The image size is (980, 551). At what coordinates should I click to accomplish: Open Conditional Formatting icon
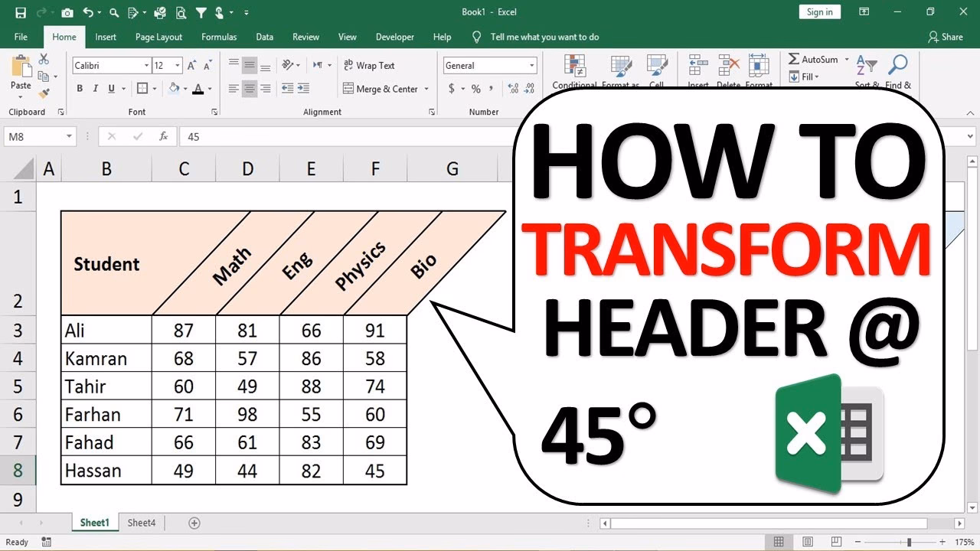click(574, 70)
